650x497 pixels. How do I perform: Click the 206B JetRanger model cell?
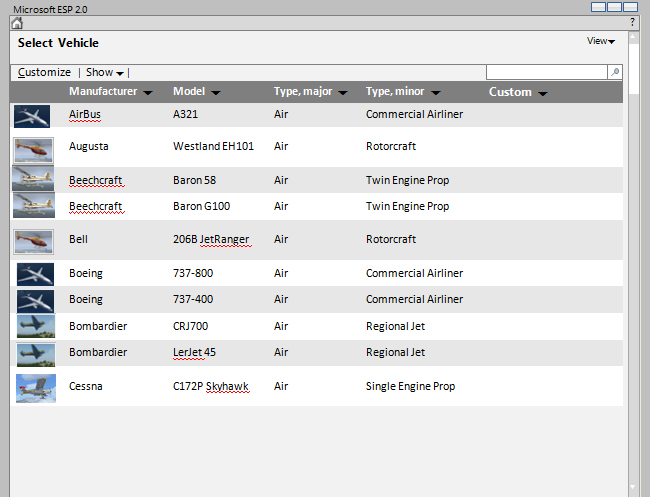tap(211, 240)
